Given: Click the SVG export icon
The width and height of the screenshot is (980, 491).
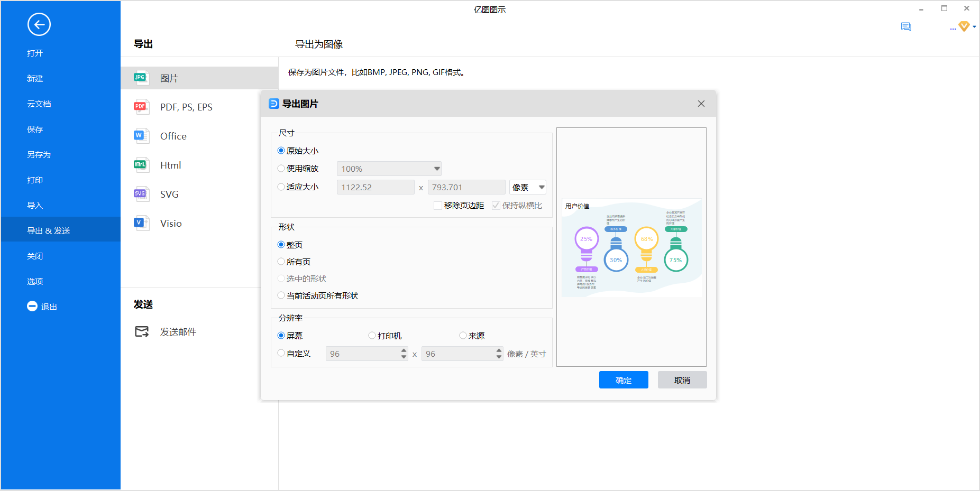Looking at the screenshot, I should [141, 194].
